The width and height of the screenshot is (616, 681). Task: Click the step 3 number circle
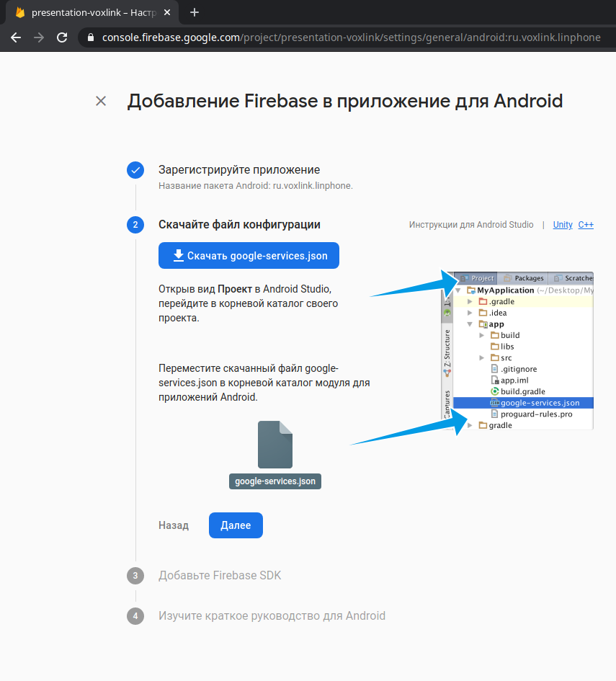pyautogui.click(x=135, y=576)
